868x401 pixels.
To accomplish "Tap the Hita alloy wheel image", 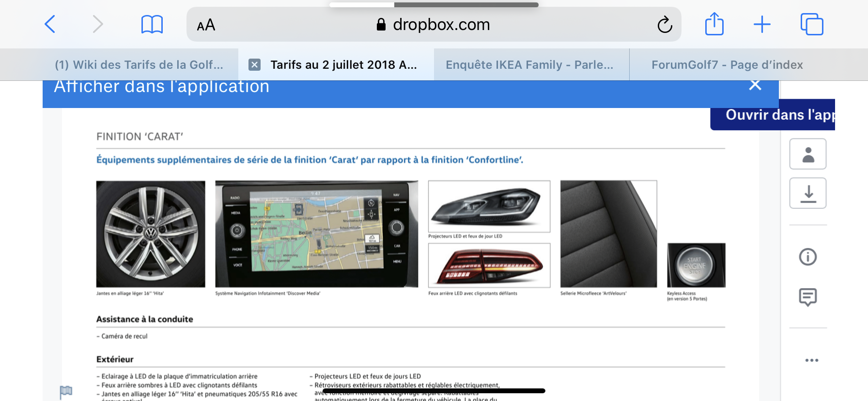I will coord(151,234).
